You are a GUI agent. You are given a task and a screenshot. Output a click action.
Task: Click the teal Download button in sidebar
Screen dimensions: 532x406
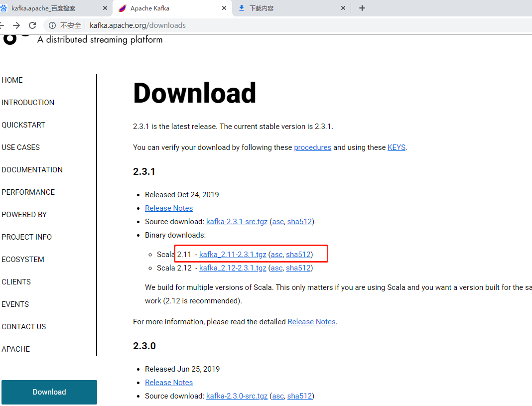[49, 392]
